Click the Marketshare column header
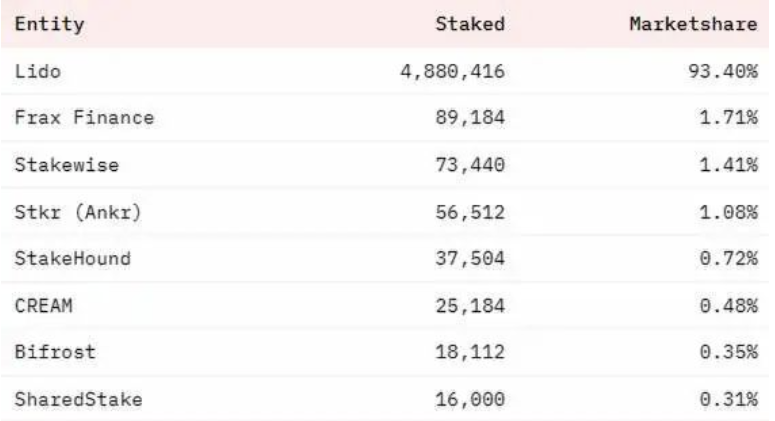This screenshot has width=775, height=421. point(693,24)
